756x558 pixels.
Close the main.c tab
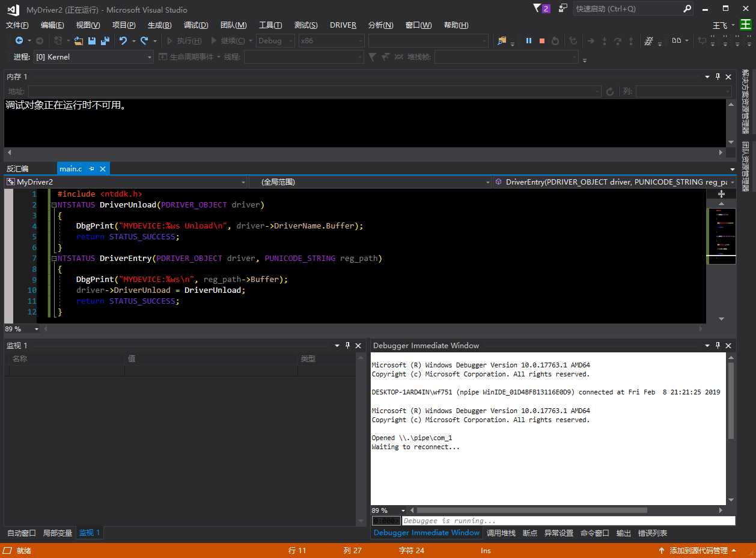coord(103,169)
